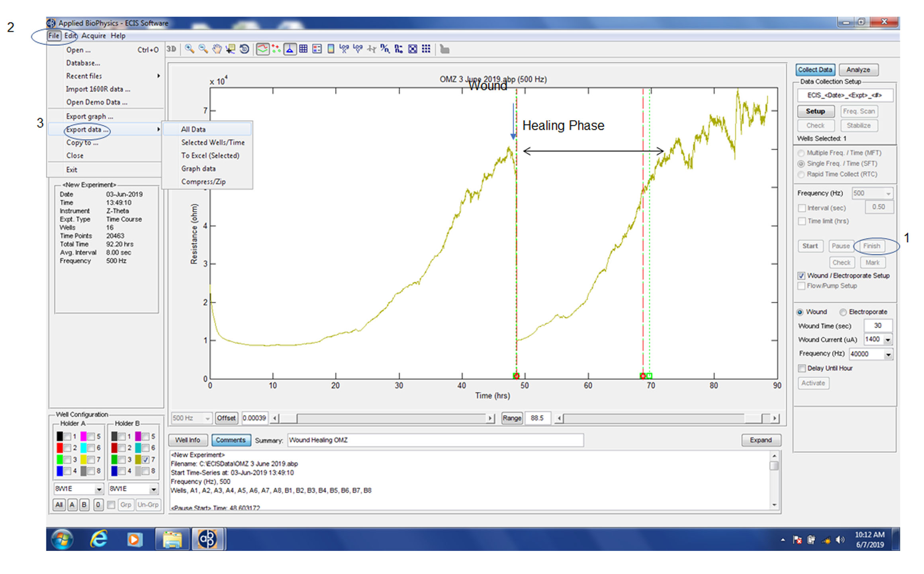
Task: Select Export graph menu item
Action: point(106,116)
